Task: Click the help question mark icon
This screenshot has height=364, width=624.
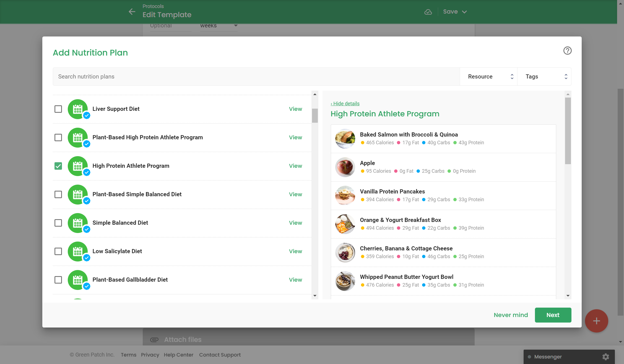Action: click(567, 51)
